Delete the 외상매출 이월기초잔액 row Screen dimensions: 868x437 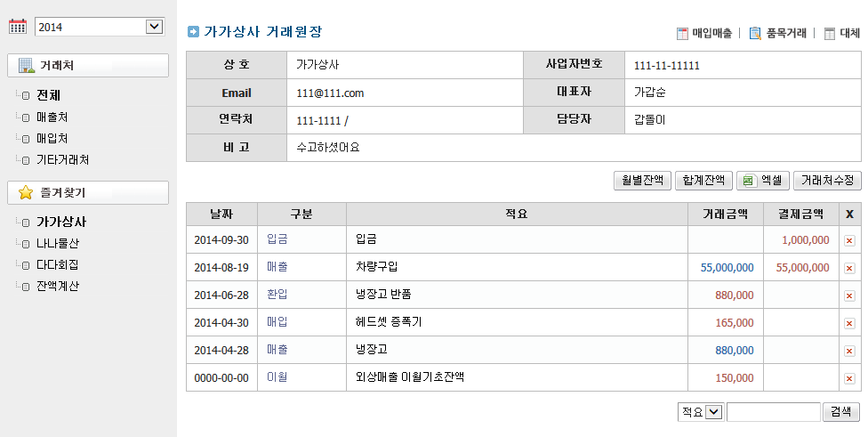point(849,378)
